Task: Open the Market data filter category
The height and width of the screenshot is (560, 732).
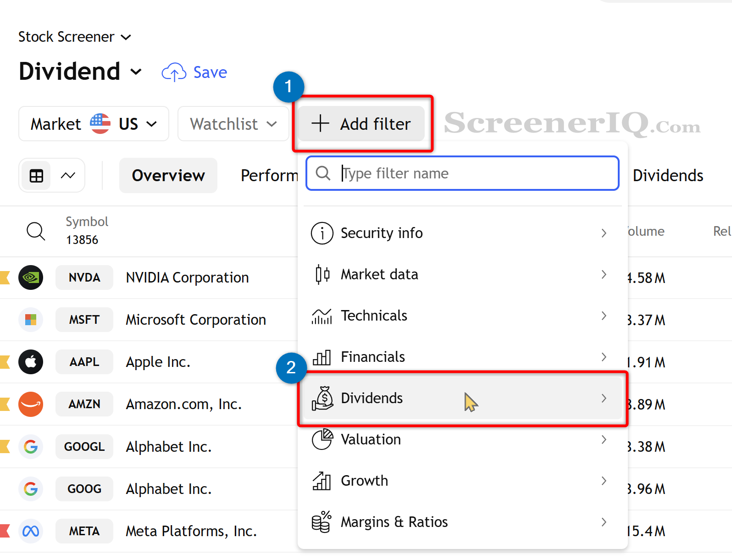Action: point(462,274)
